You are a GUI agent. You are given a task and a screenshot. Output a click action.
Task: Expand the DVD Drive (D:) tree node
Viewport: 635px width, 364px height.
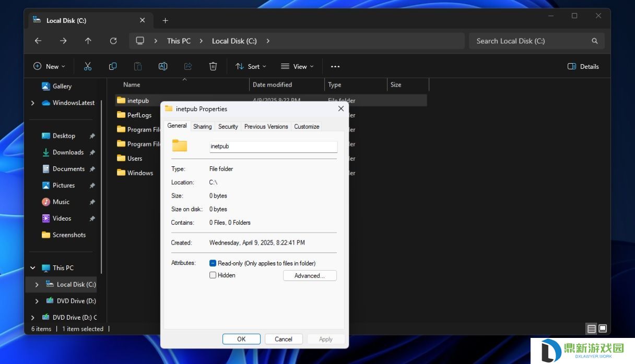(x=37, y=301)
